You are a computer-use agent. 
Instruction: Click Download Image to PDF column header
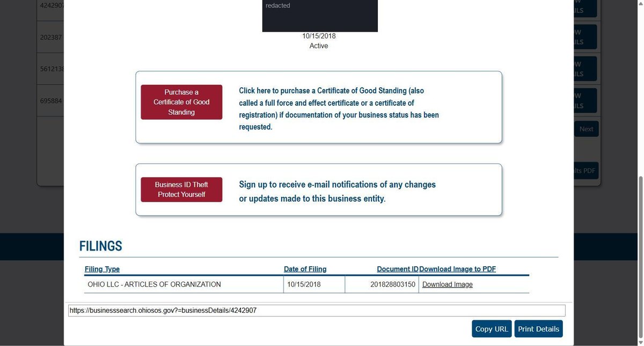[x=458, y=269]
